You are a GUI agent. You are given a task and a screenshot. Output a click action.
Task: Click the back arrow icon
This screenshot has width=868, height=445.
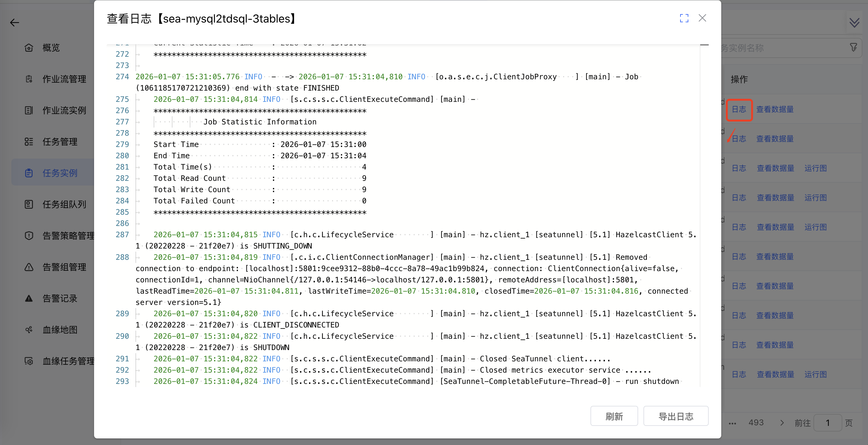[x=14, y=23]
